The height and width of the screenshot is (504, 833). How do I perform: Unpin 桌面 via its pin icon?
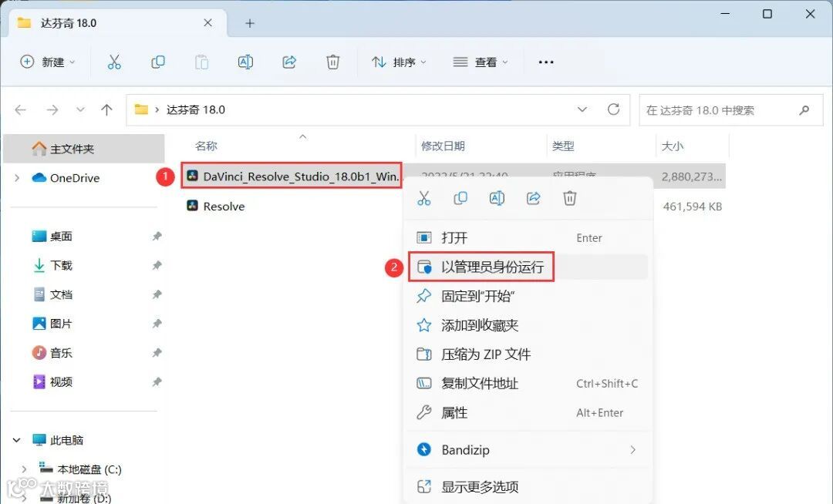point(157,236)
